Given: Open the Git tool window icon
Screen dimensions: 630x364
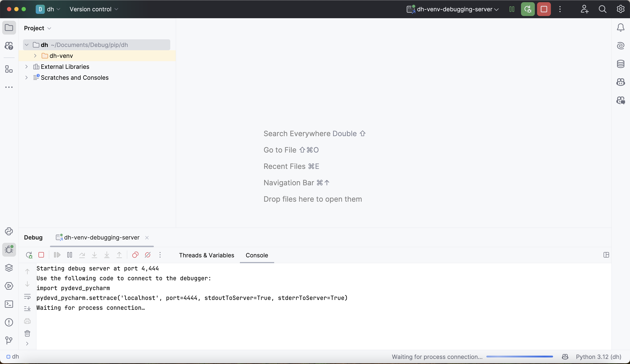Looking at the screenshot, I should pyautogui.click(x=9, y=340).
